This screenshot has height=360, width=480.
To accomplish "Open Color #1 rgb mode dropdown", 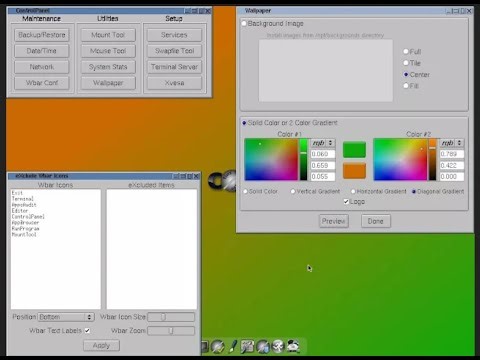I will [323, 143].
